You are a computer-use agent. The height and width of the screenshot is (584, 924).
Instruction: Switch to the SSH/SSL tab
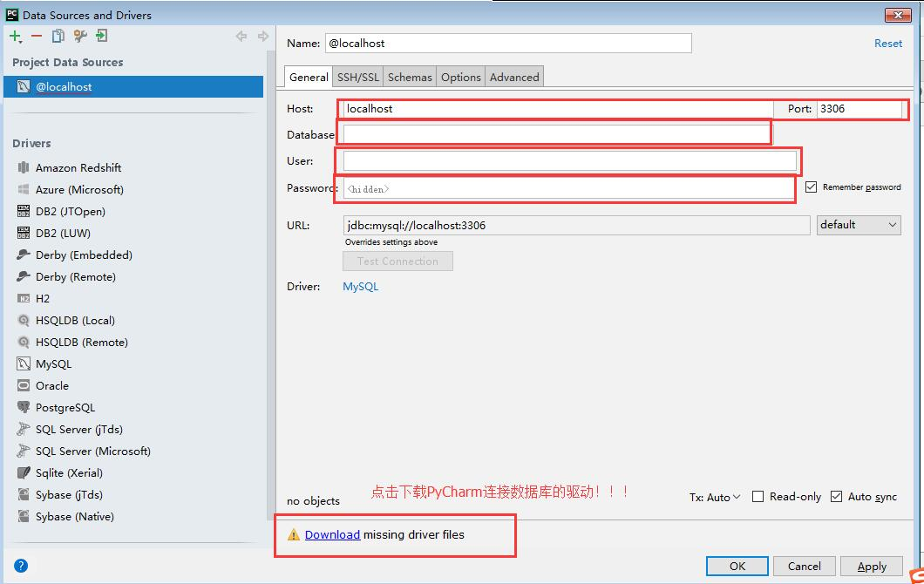(357, 78)
